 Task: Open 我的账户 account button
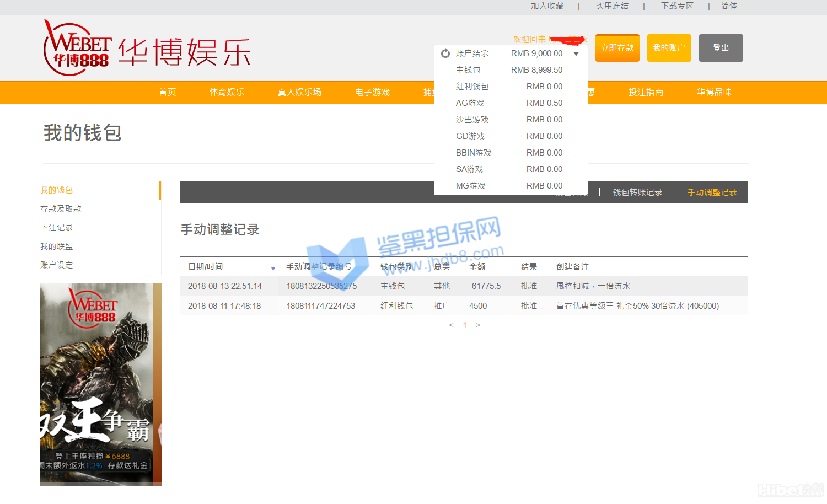669,48
